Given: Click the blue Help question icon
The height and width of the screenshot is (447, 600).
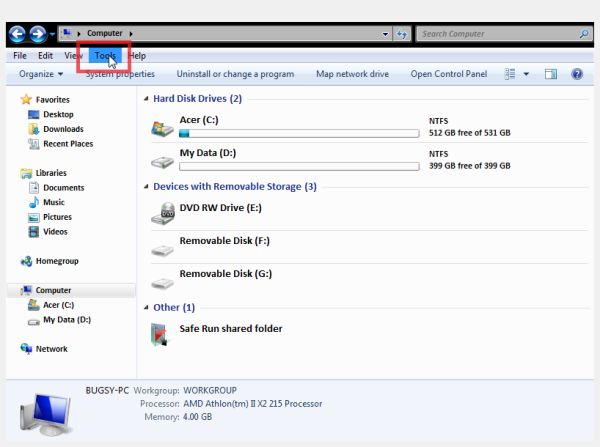Looking at the screenshot, I should point(577,74).
